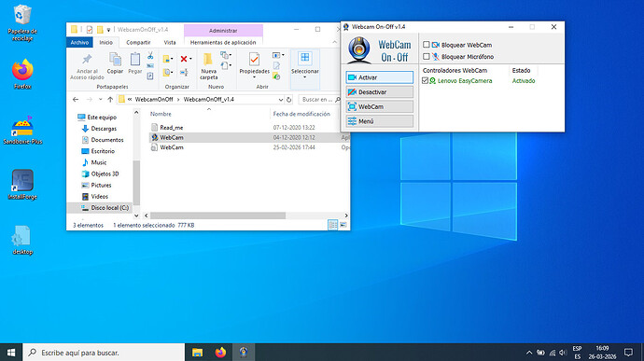Click Activar in Webcam On-Off
Screen dimensions: 644x361
[380, 77]
